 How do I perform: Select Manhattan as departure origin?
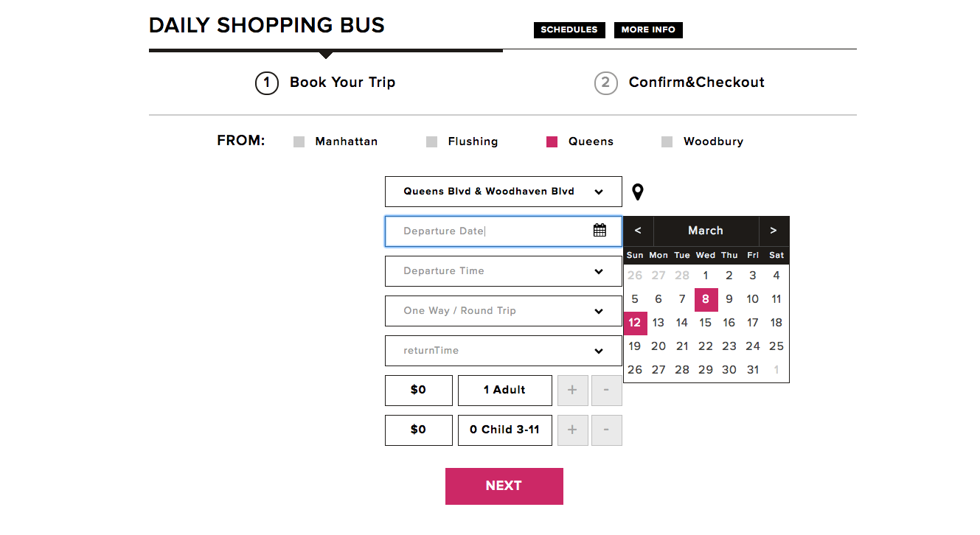(299, 142)
